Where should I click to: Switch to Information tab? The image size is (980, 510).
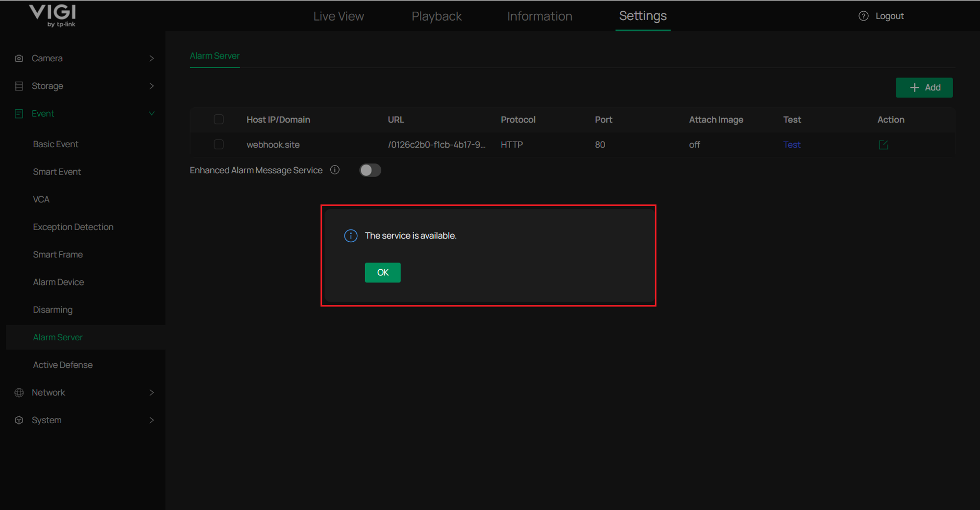[539, 16]
